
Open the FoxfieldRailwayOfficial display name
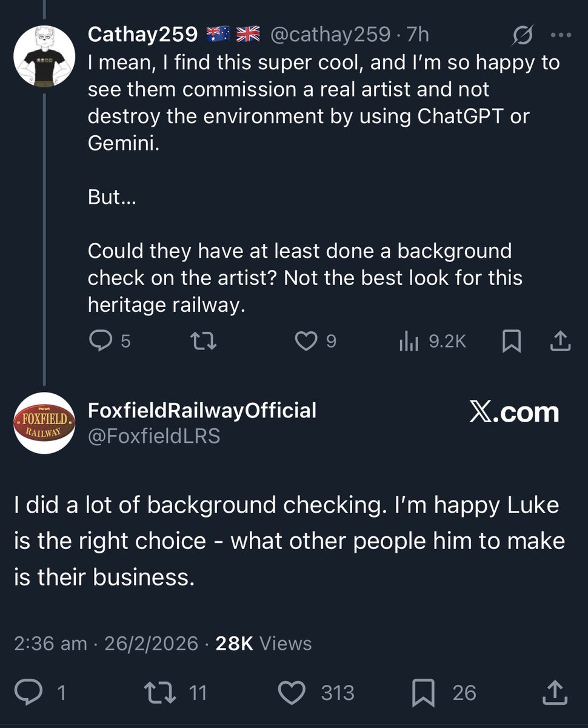[202, 411]
